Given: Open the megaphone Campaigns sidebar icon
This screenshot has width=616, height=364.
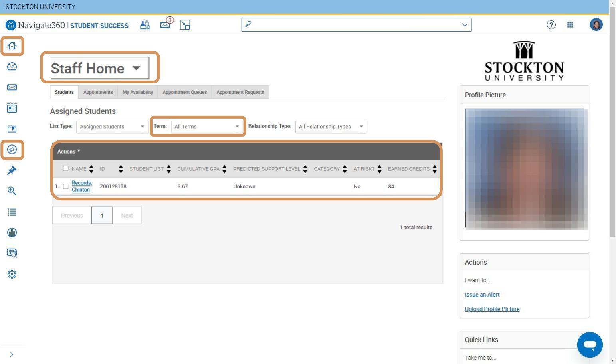Looking at the screenshot, I should tap(12, 150).
